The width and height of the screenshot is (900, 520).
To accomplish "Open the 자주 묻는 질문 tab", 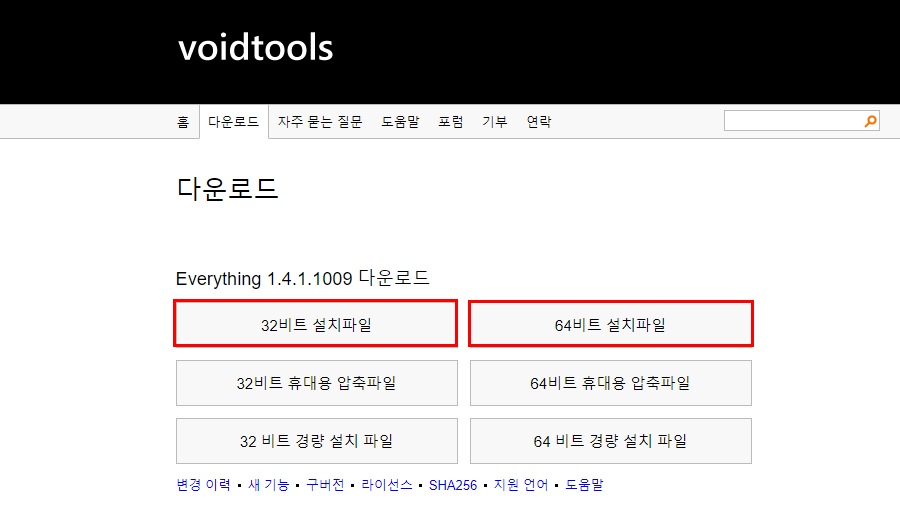I will [320, 122].
